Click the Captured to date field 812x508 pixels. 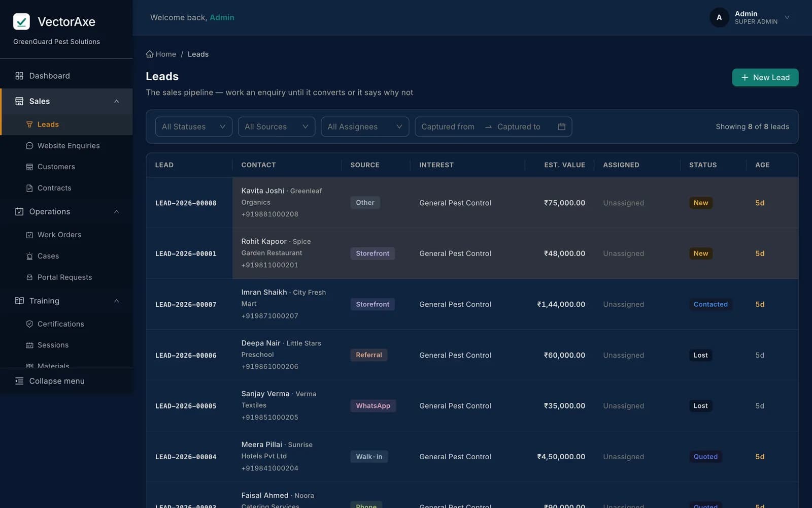(519, 126)
